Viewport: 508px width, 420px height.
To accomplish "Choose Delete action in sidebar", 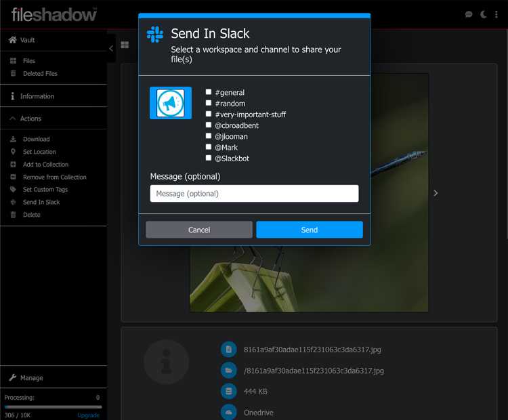I will [x=31, y=215].
